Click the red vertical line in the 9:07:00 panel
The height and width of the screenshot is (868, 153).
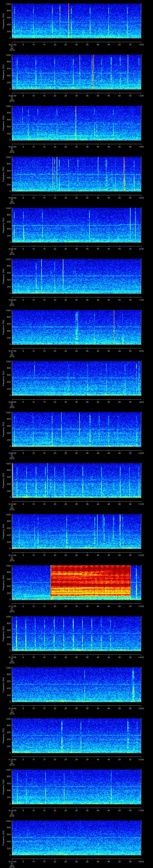pos(114,327)
